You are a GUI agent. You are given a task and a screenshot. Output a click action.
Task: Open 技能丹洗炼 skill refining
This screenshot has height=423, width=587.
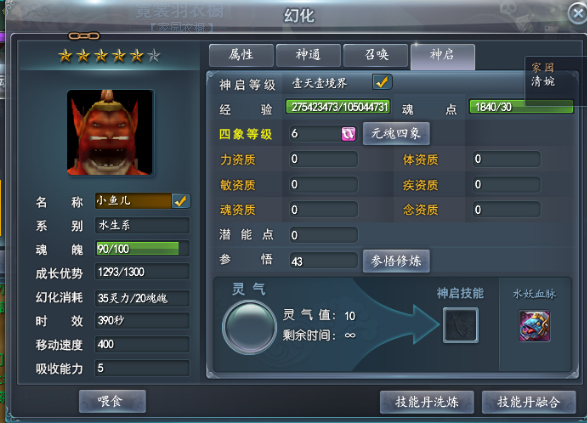click(427, 402)
